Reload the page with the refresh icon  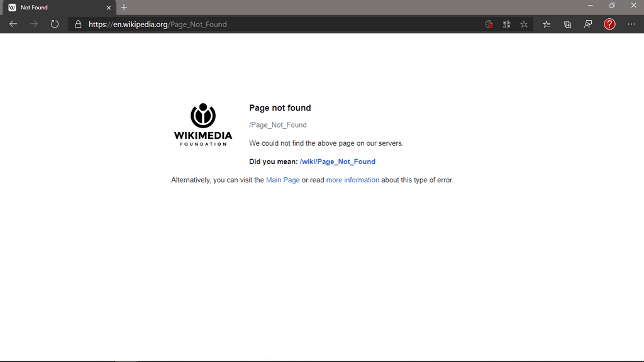pos(55,25)
